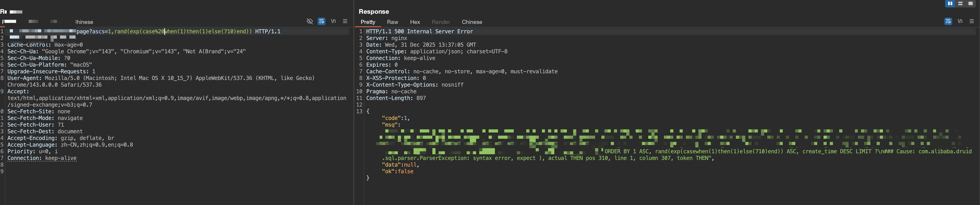Show non-printable characters in request panel

pyautogui.click(x=333, y=21)
